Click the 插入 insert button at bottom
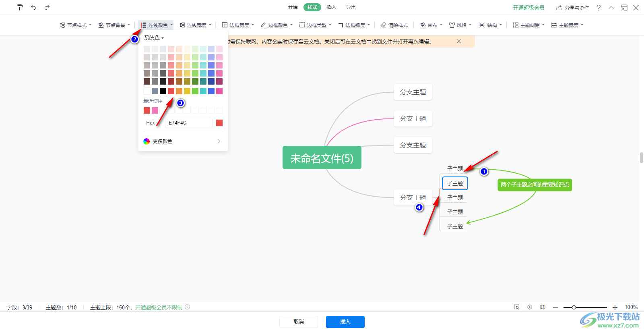Screen dimensions: 644x332 point(345,322)
